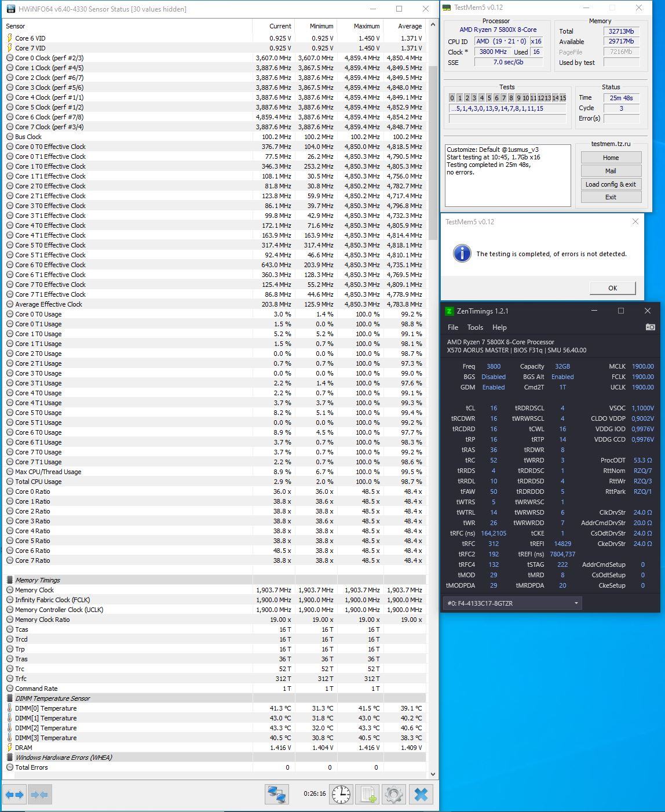This screenshot has width=665, height=812.
Task: Click DIMM[0] Temperature thermometer icon
Action: click(10, 708)
